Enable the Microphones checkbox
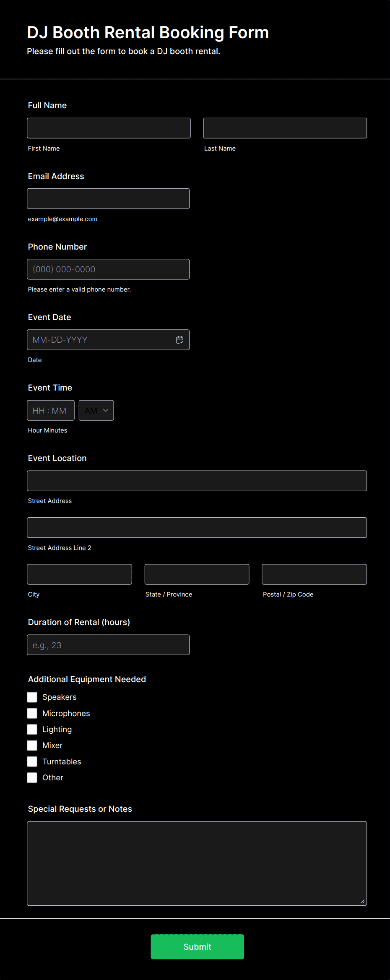390x980 pixels. (x=32, y=713)
